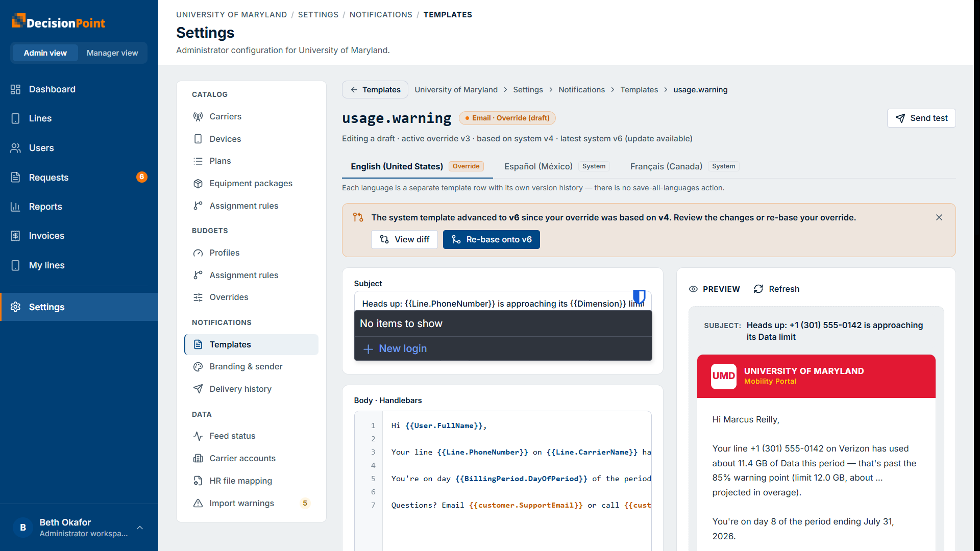The height and width of the screenshot is (551, 980).
Task: Click the Equipment packages box icon
Action: point(198,184)
